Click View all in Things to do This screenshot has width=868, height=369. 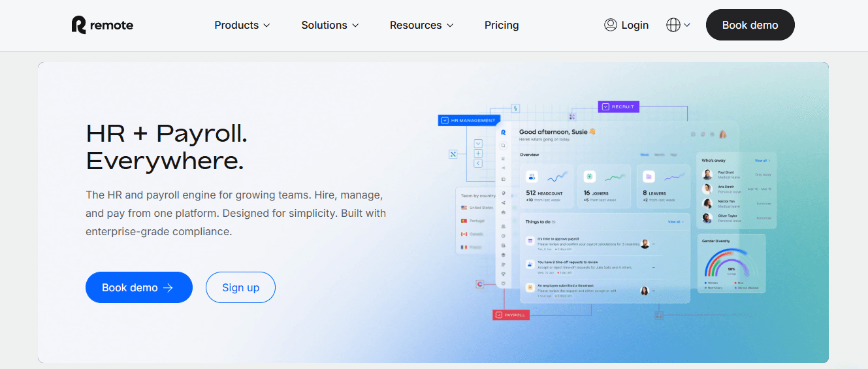click(675, 222)
